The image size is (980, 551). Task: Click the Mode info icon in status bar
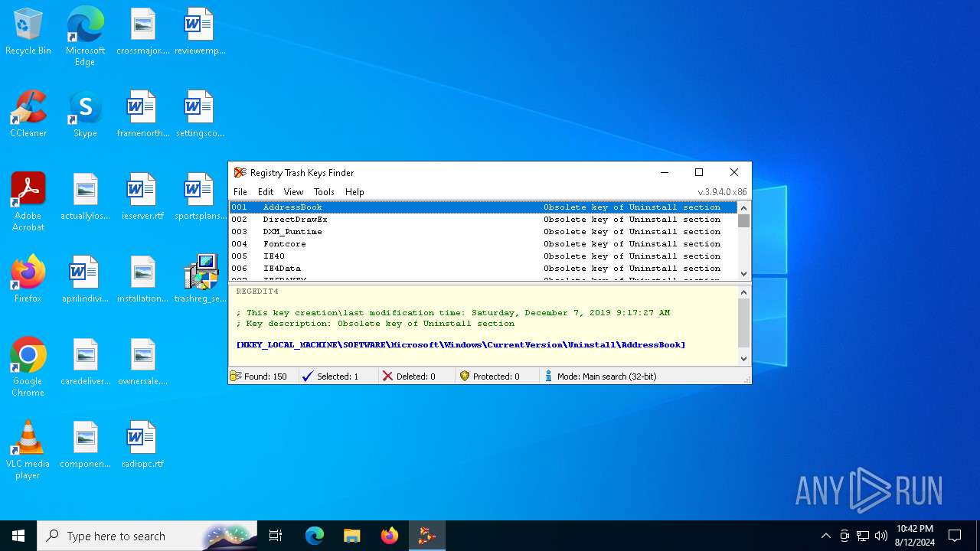point(548,377)
